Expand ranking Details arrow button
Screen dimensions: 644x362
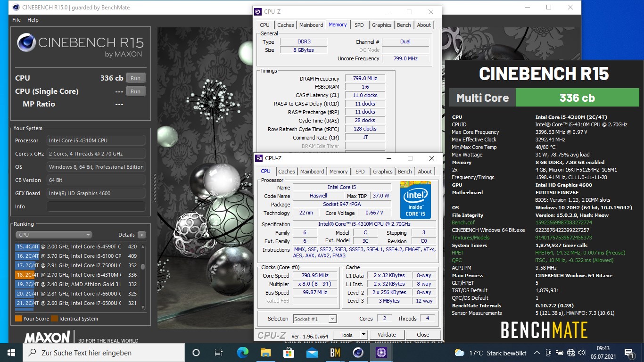[x=141, y=235]
